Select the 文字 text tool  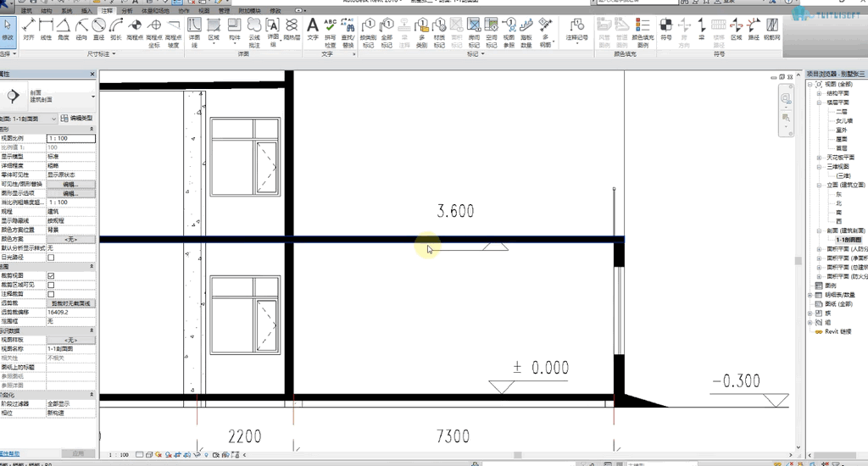coord(313,30)
